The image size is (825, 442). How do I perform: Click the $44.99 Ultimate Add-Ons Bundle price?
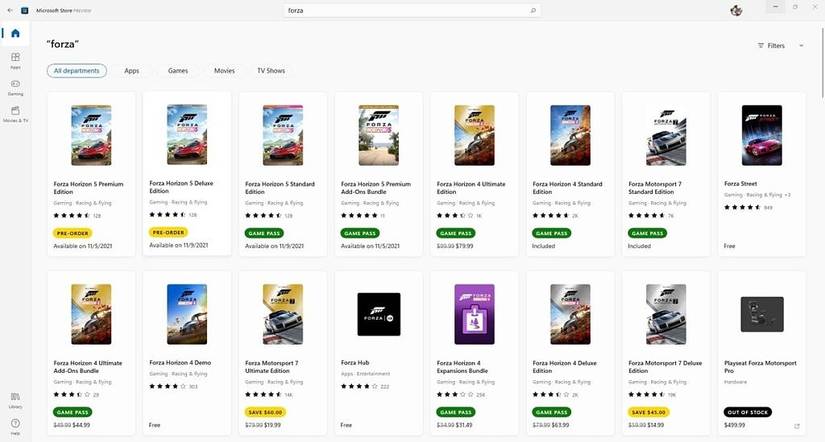(x=82, y=425)
